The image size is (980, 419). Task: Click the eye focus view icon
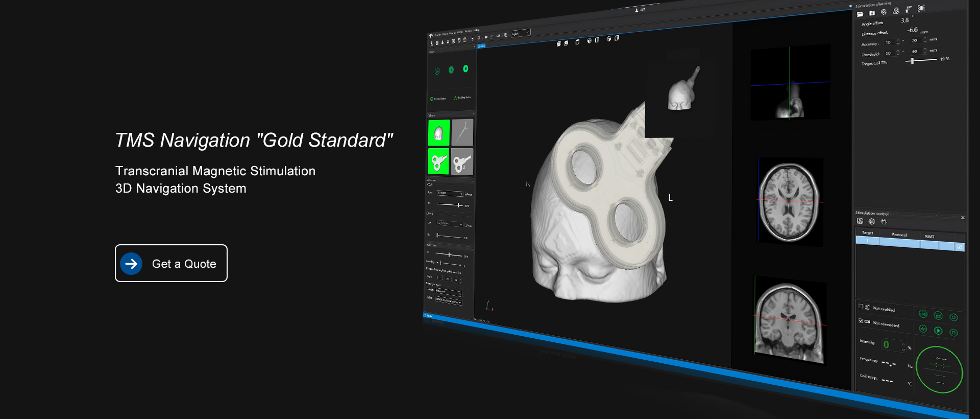click(921, 8)
